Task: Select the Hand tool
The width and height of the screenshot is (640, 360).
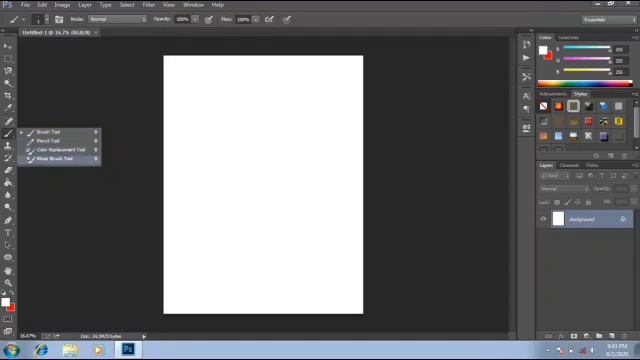Action: click(8, 270)
